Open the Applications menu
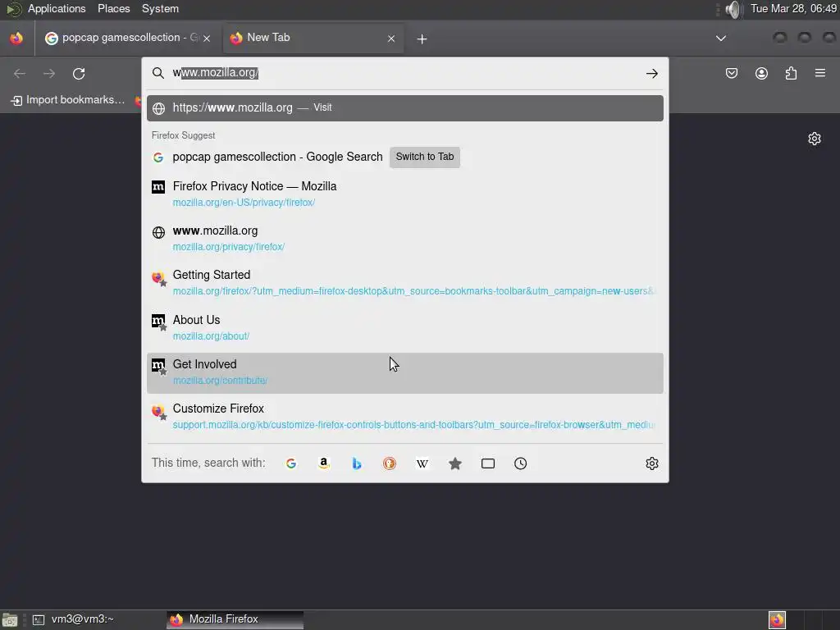This screenshot has width=840, height=630. pos(57,8)
